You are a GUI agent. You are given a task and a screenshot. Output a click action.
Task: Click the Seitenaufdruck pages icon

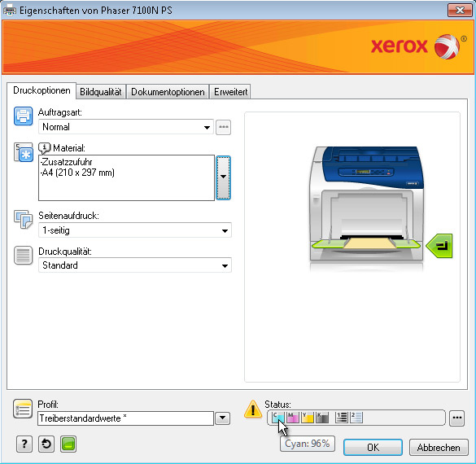(23, 219)
